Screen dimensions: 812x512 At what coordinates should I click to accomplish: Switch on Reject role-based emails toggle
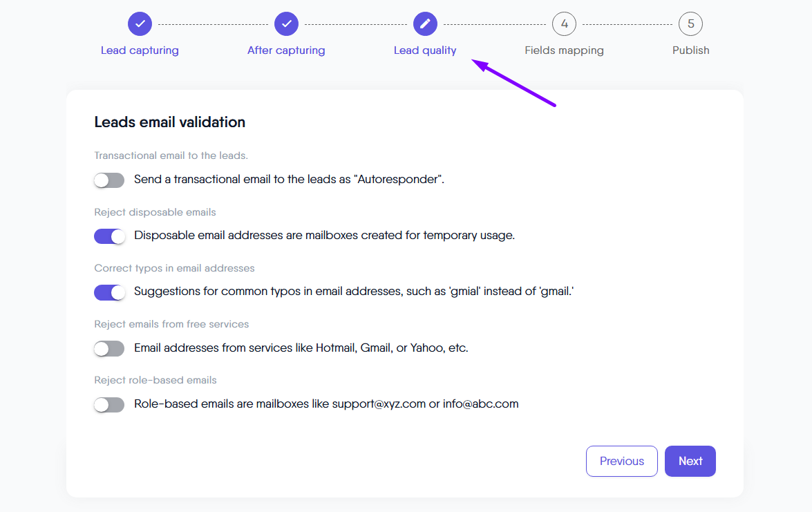point(109,405)
